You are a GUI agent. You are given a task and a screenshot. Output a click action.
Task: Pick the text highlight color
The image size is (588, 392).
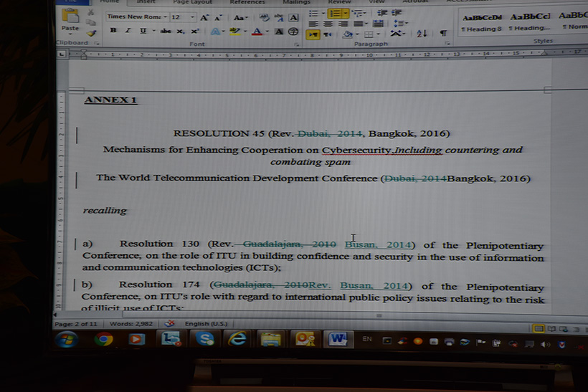coord(234,32)
